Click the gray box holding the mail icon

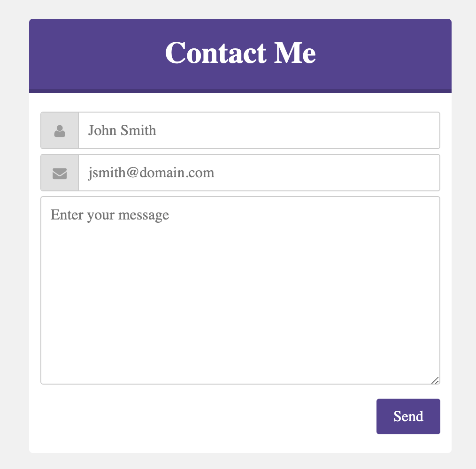pos(60,173)
